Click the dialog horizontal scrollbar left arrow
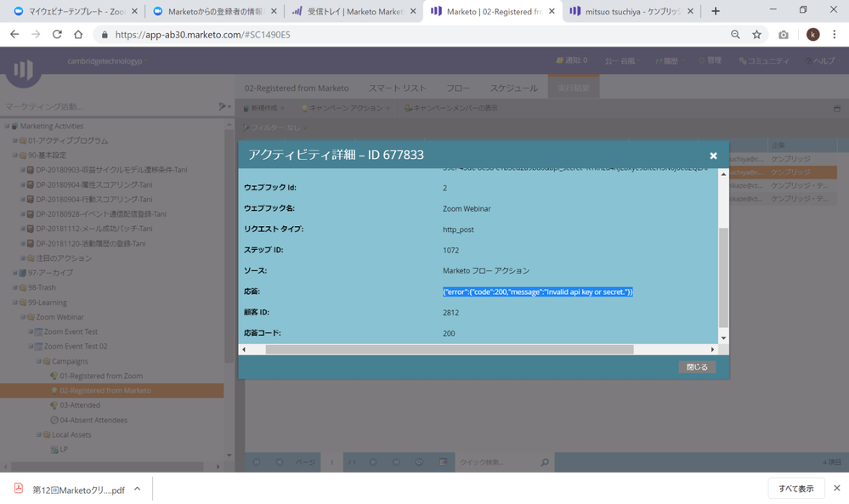This screenshot has height=504, width=849. (x=244, y=349)
